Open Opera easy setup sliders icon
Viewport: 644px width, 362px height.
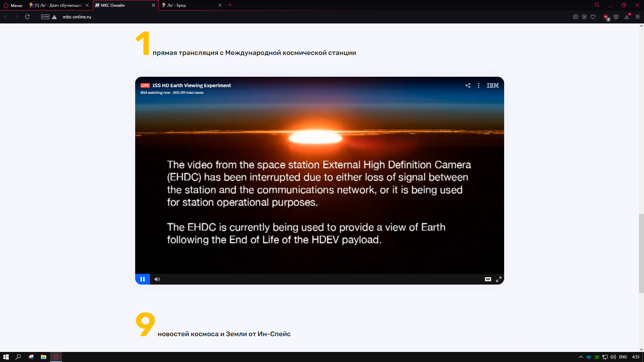(x=638, y=17)
